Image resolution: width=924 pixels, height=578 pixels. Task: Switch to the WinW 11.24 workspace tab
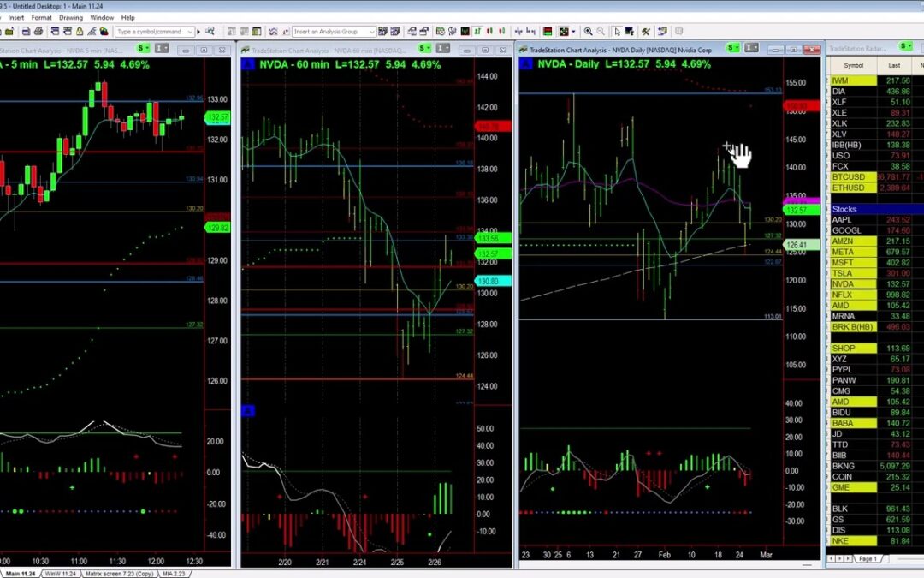pos(60,573)
